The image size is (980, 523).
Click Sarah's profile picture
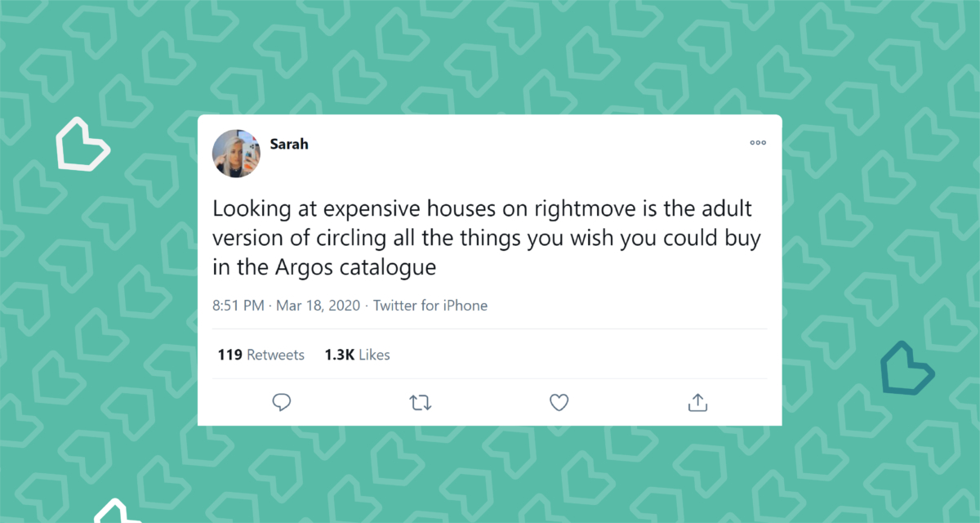(235, 154)
